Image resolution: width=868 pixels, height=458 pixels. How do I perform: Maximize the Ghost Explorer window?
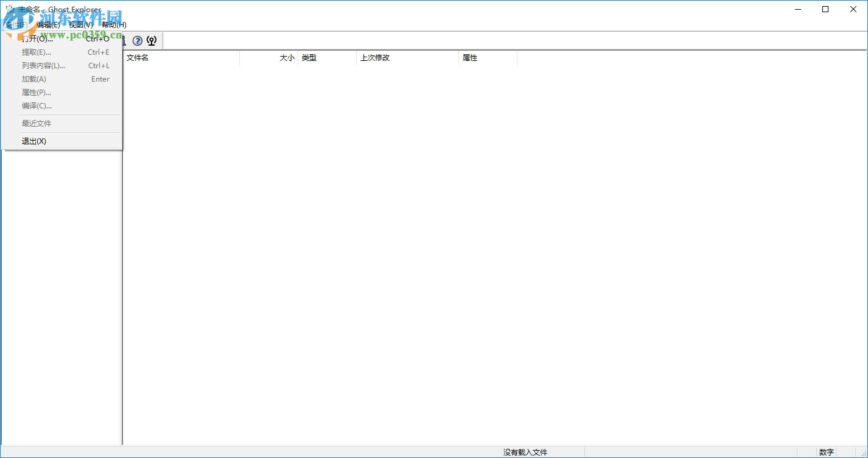825,9
